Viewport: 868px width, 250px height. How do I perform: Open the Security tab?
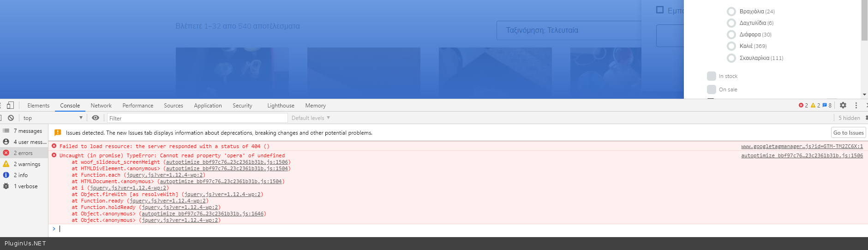click(x=242, y=106)
